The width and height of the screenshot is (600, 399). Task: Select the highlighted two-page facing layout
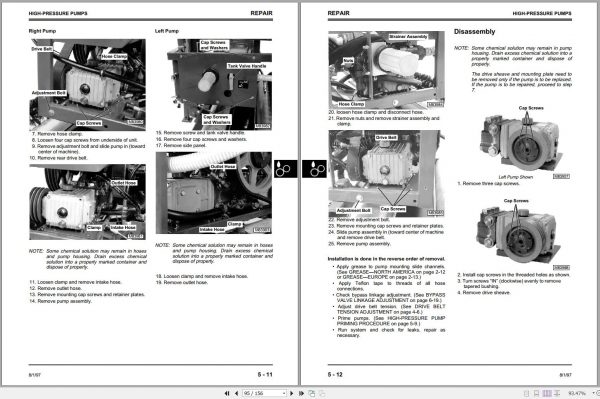pos(547,393)
